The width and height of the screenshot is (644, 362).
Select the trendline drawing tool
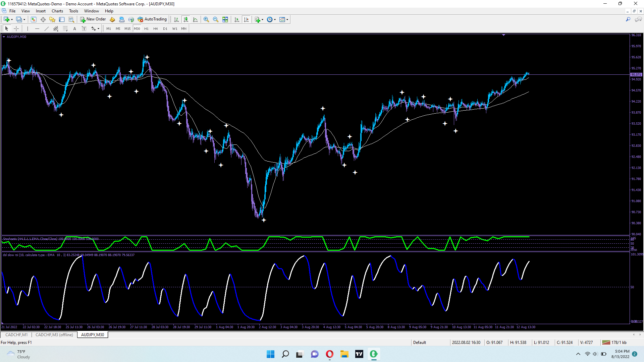coord(47,29)
